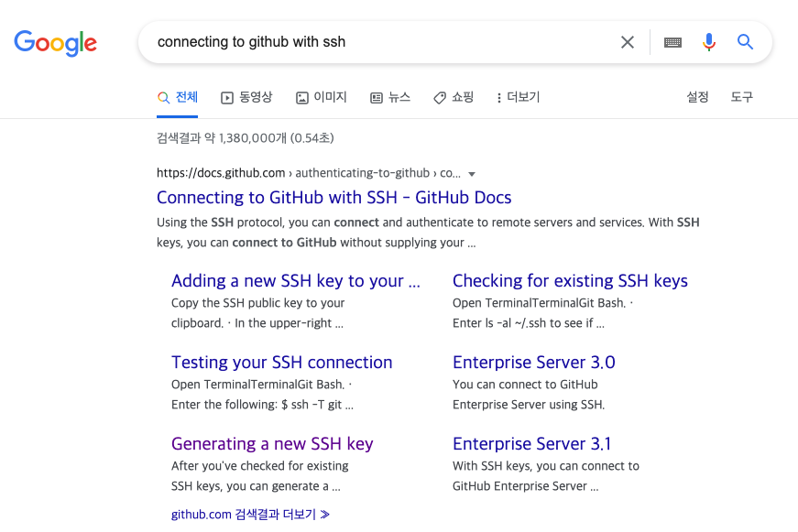This screenshot has height=532, width=798.
Task: Click the docs.github.com breadcrumb URL text
Action: click(x=309, y=173)
